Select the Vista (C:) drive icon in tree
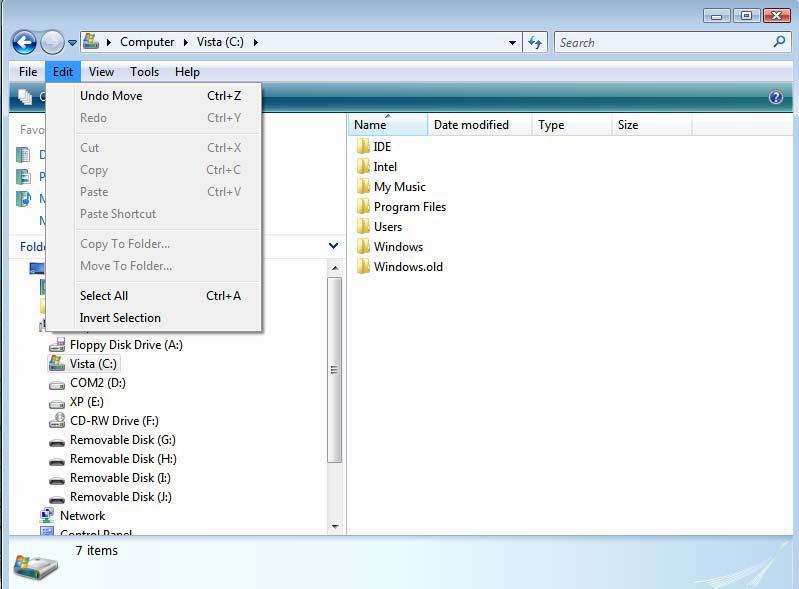799x589 pixels. coord(57,363)
